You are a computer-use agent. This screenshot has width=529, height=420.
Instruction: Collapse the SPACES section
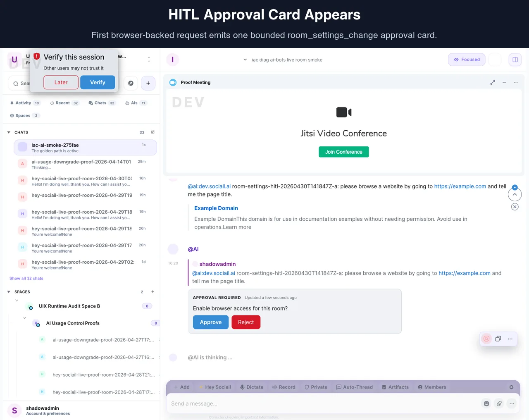coord(9,292)
